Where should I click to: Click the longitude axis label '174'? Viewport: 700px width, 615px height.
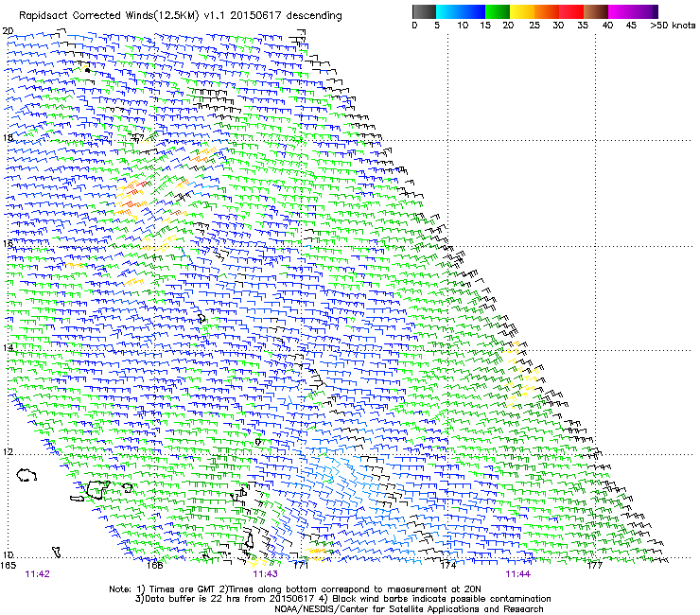[x=448, y=566]
